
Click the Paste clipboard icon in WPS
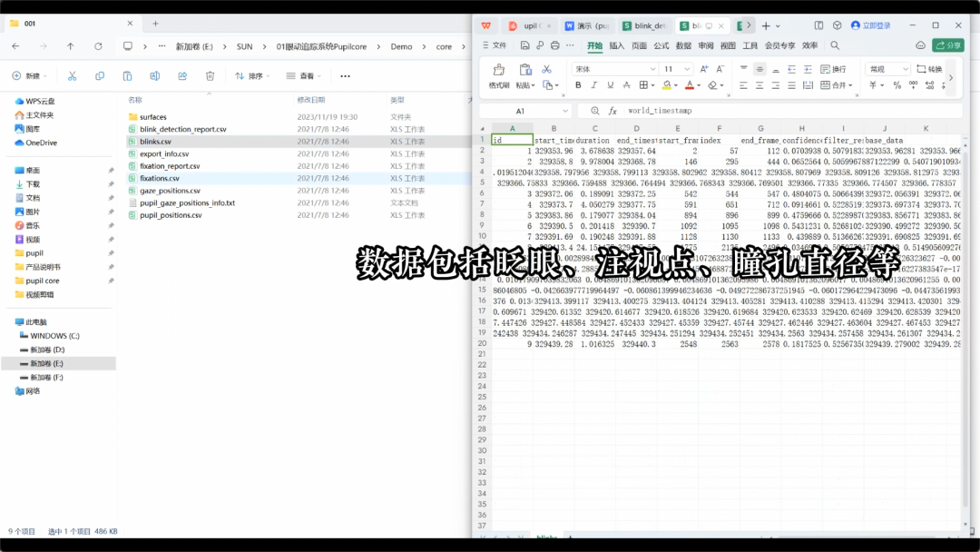coord(525,70)
